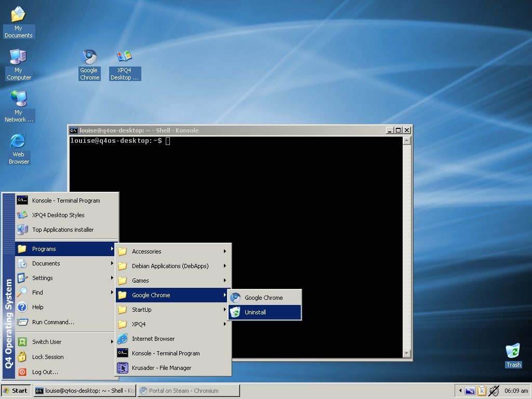Expand the Accessories submenu
Screen dimensions: 532x399
[x=173, y=251]
